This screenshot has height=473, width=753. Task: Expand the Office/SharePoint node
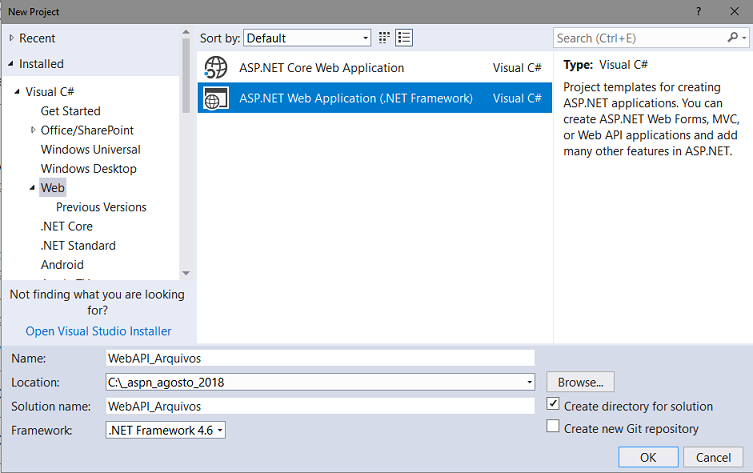(33, 130)
